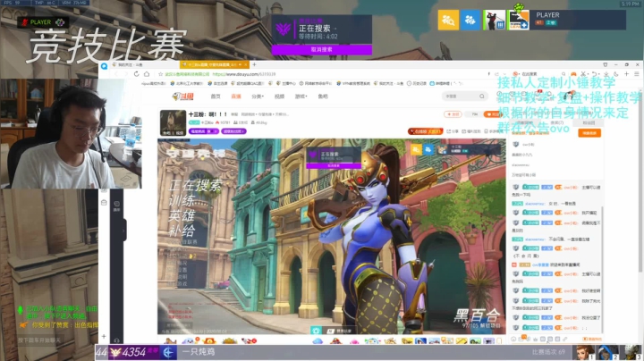The height and width of the screenshot is (361, 644).
Task: Click the rank emblem beside 4354
Action: [x=115, y=352]
